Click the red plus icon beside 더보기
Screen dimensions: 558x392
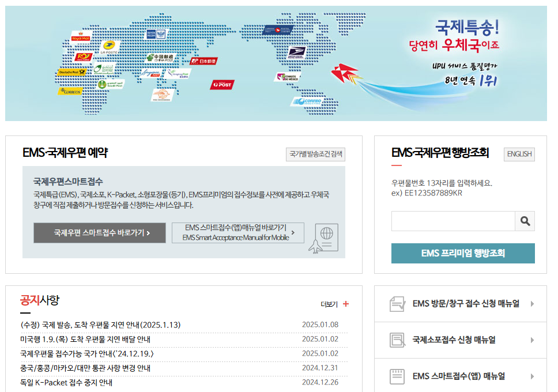tap(346, 304)
